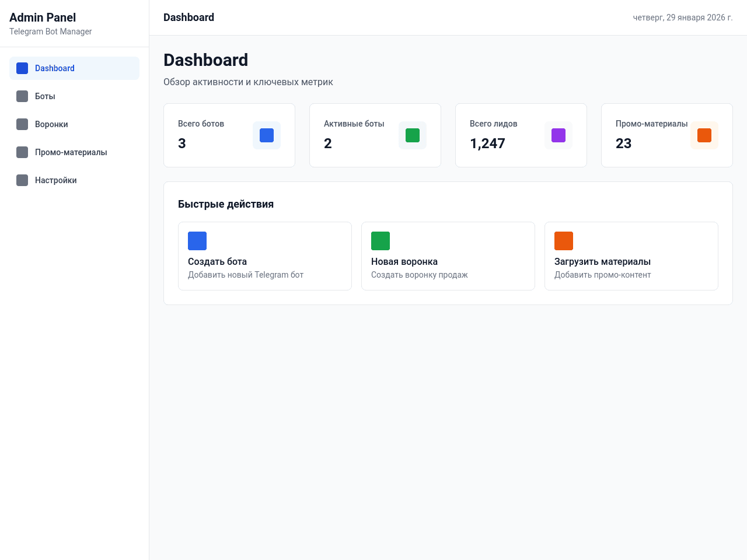Click the Создать воронку продаж description
The image size is (747, 560).
(x=420, y=275)
